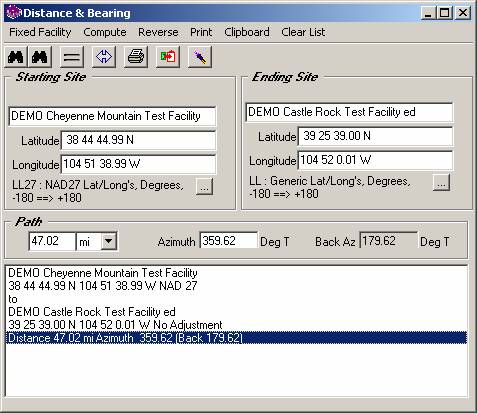Click the second binoculars find-site icon
Viewport: 477px width, 413px height.
coord(40,57)
